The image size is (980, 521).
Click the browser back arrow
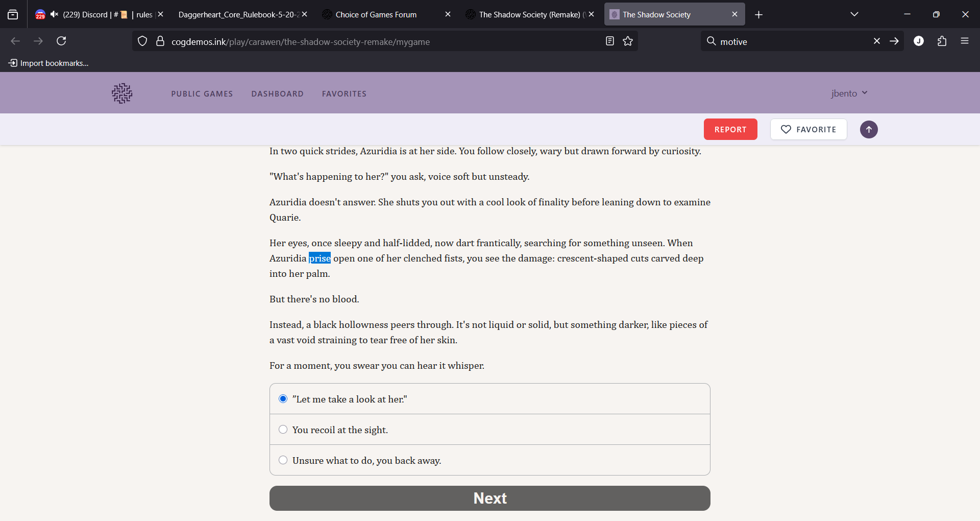(15, 41)
